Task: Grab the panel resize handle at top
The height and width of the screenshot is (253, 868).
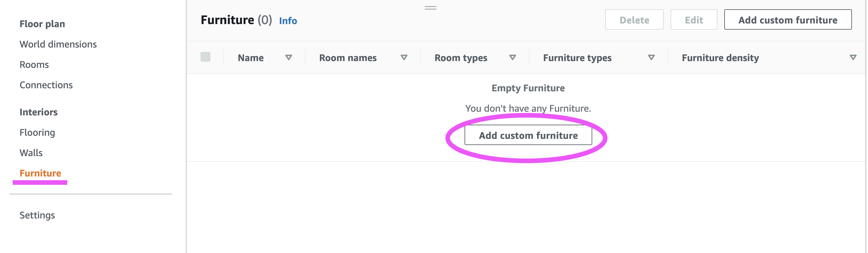Action: [x=430, y=8]
